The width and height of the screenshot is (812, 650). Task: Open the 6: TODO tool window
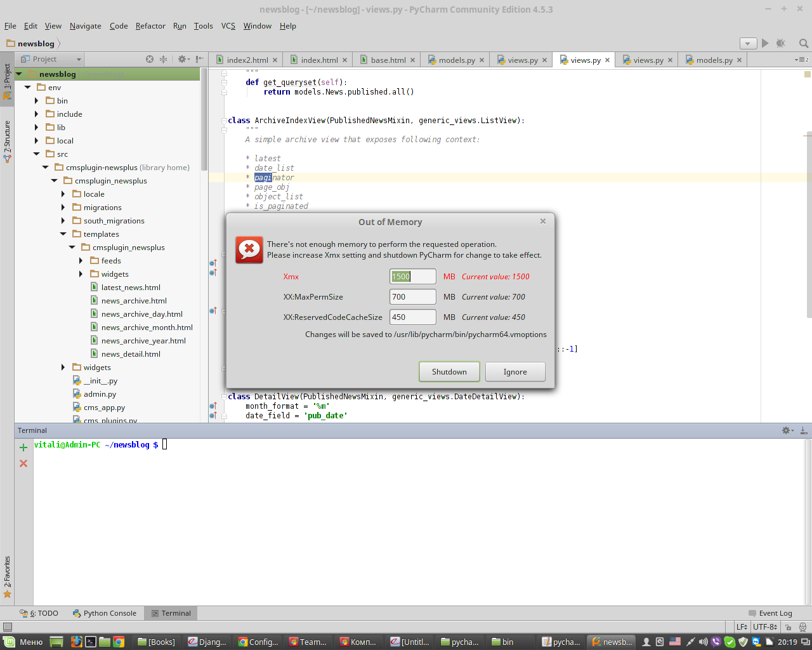(39, 613)
